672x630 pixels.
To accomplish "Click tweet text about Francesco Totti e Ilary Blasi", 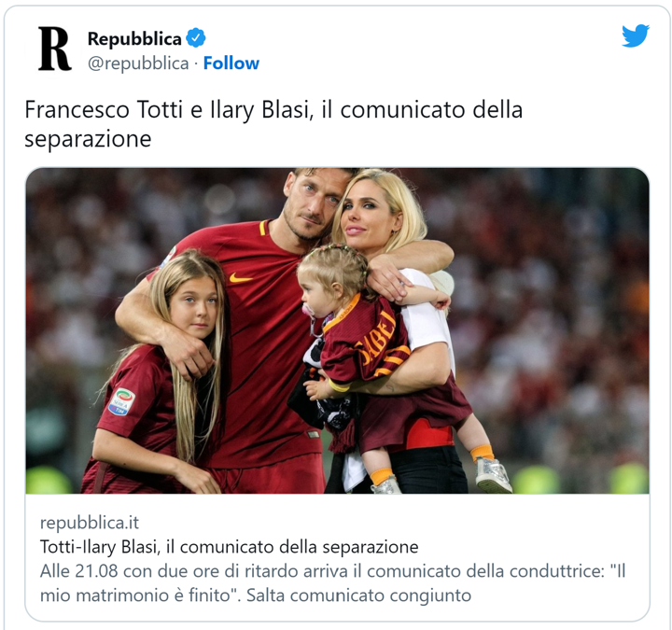I will [273, 123].
